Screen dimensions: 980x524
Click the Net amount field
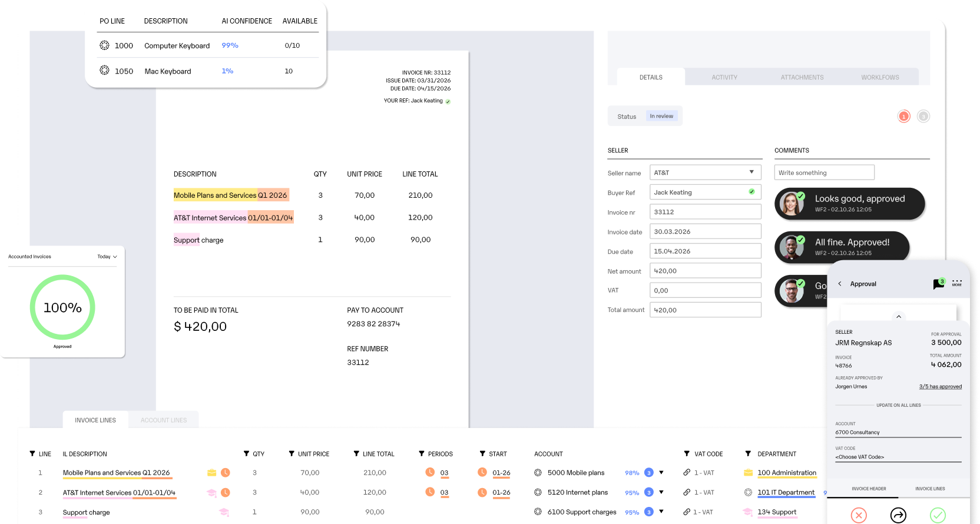tap(706, 271)
